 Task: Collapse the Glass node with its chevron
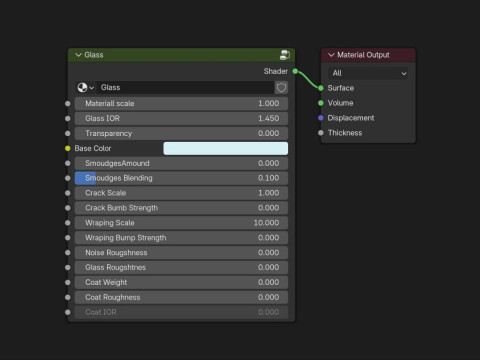click(x=78, y=55)
